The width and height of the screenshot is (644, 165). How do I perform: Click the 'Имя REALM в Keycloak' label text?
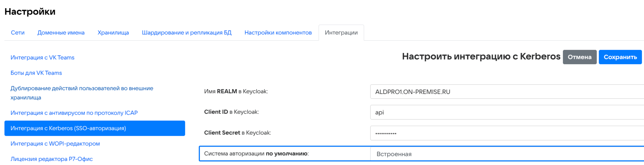tap(235, 91)
